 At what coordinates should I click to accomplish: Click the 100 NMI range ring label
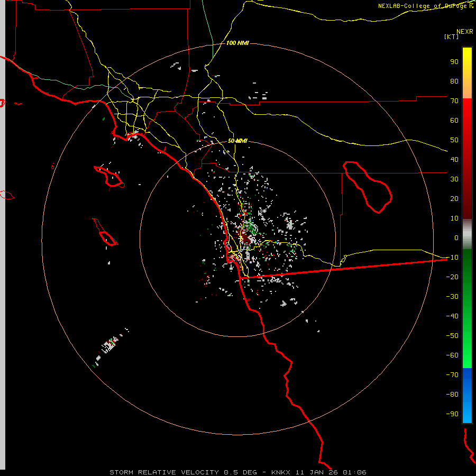237,43
